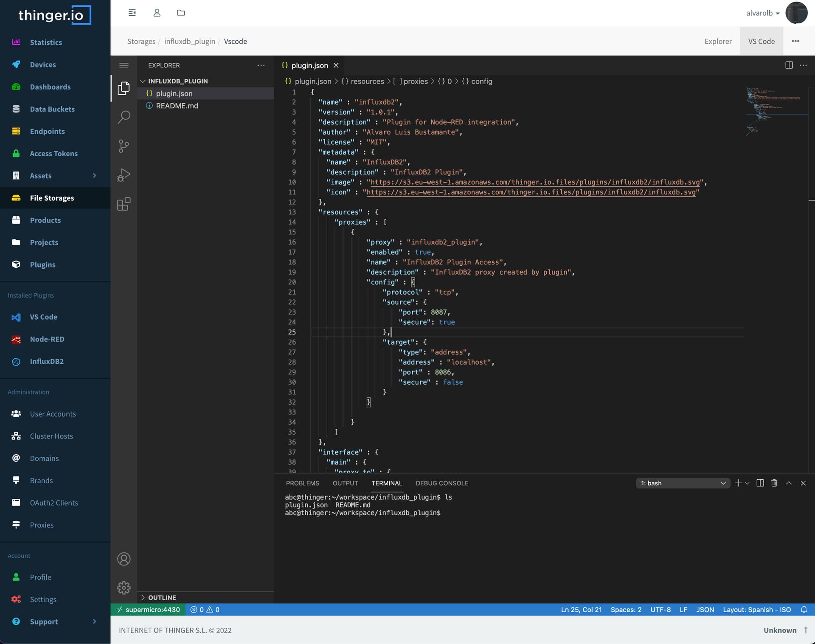Open the Manage gear menu in VS Code
Image resolution: width=815 pixels, height=644 pixels.
coord(124,588)
